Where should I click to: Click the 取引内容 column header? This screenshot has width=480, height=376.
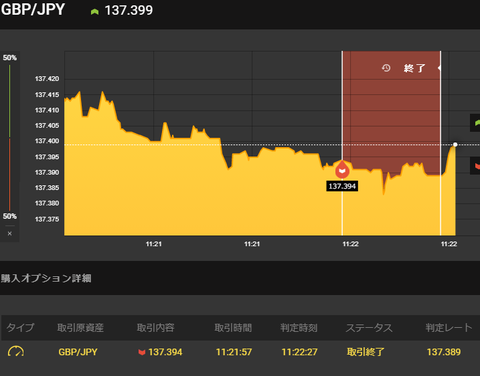[156, 328]
